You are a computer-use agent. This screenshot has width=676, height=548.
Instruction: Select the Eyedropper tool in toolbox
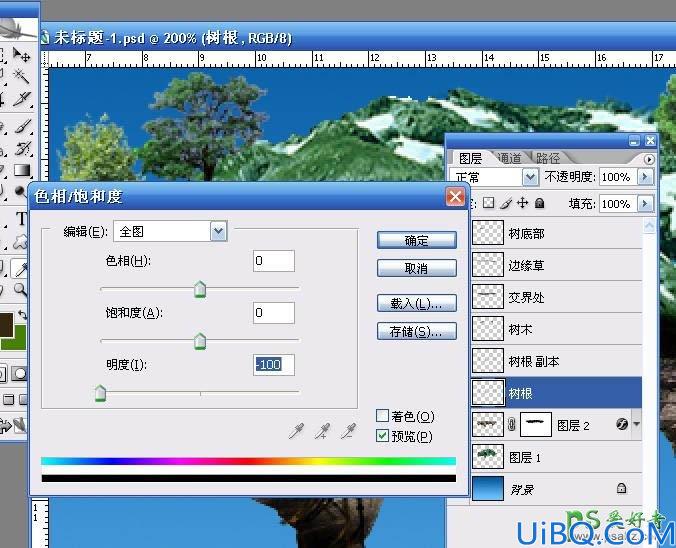click(20, 268)
